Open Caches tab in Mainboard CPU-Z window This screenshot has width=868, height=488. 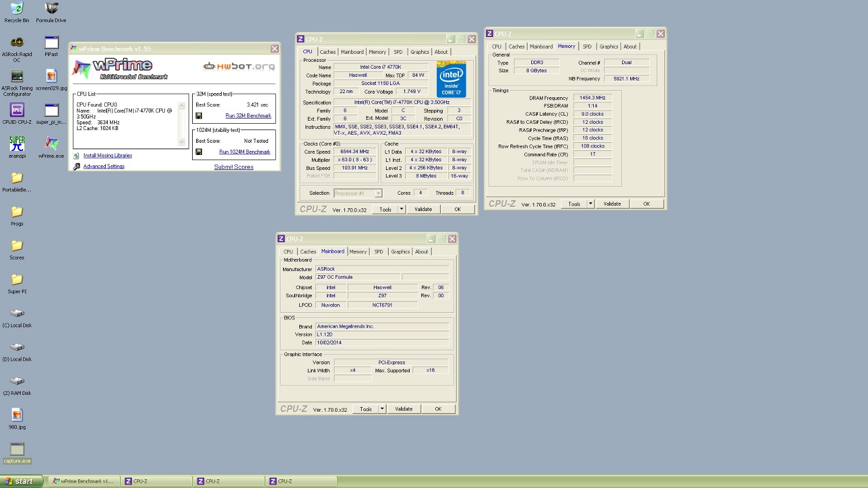point(308,252)
